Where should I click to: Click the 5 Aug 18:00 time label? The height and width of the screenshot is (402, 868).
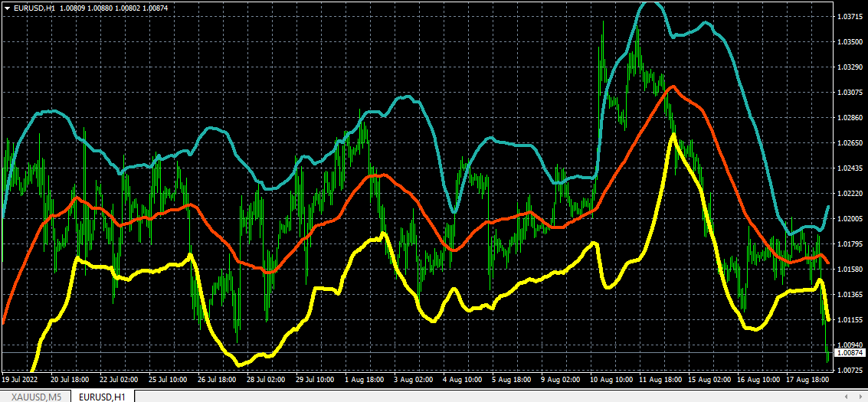coord(510,380)
